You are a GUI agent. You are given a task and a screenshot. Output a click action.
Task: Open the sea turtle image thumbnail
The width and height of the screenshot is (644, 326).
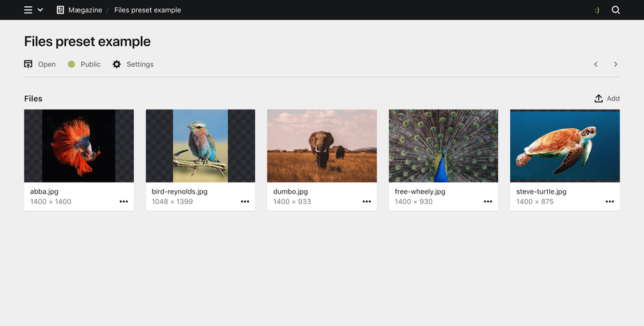pos(565,146)
